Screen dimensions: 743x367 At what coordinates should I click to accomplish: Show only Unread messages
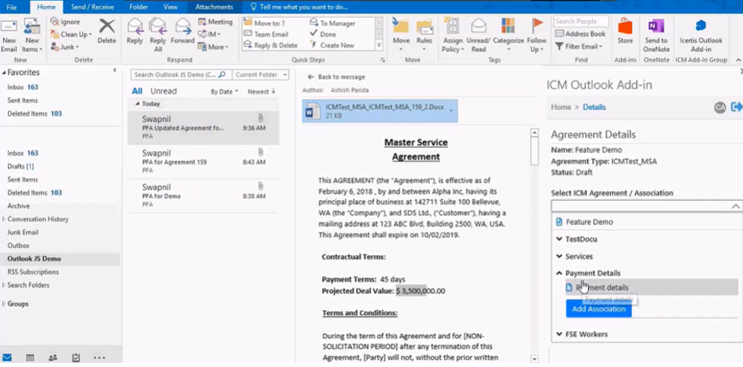[x=163, y=91]
